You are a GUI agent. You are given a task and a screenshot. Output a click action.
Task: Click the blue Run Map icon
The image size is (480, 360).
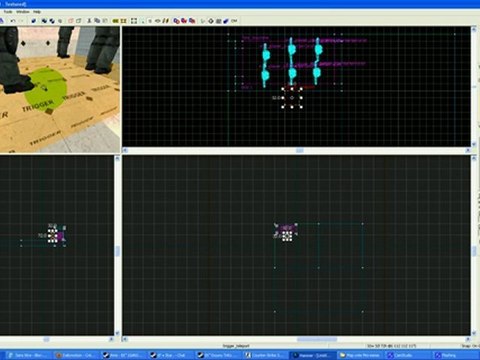226,21
